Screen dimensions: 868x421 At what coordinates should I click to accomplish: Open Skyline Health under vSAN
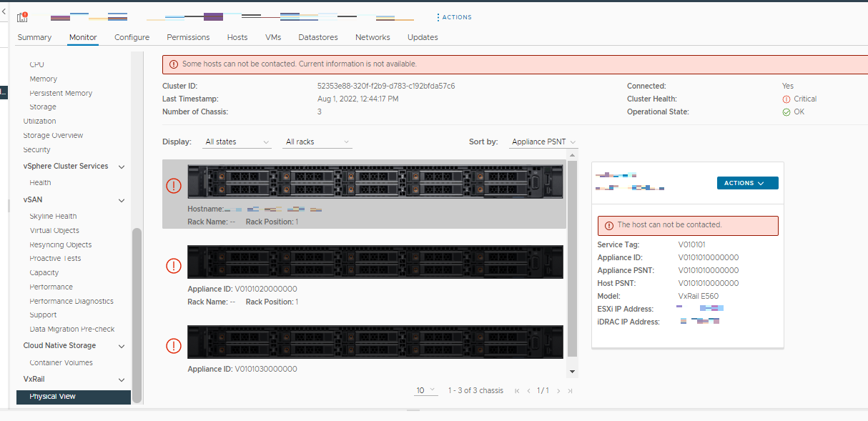pos(53,216)
